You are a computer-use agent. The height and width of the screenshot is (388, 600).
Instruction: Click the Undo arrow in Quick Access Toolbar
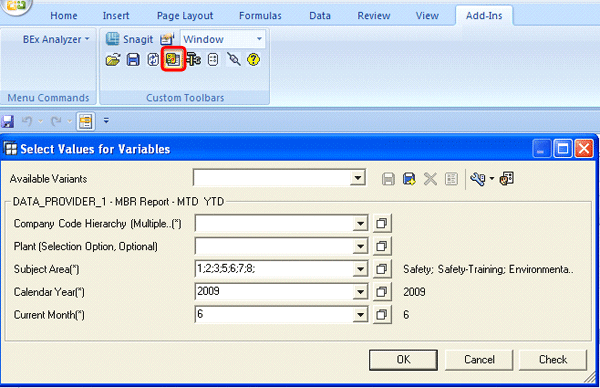pyautogui.click(x=27, y=122)
